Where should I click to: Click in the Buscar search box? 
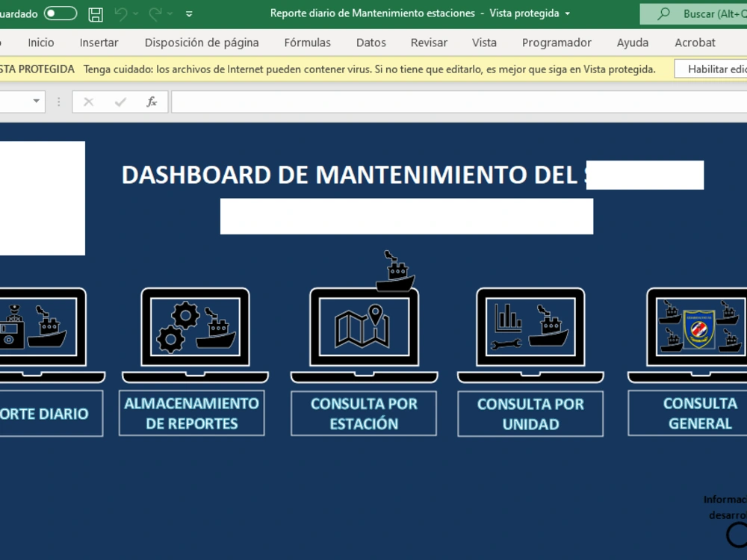pos(694,13)
